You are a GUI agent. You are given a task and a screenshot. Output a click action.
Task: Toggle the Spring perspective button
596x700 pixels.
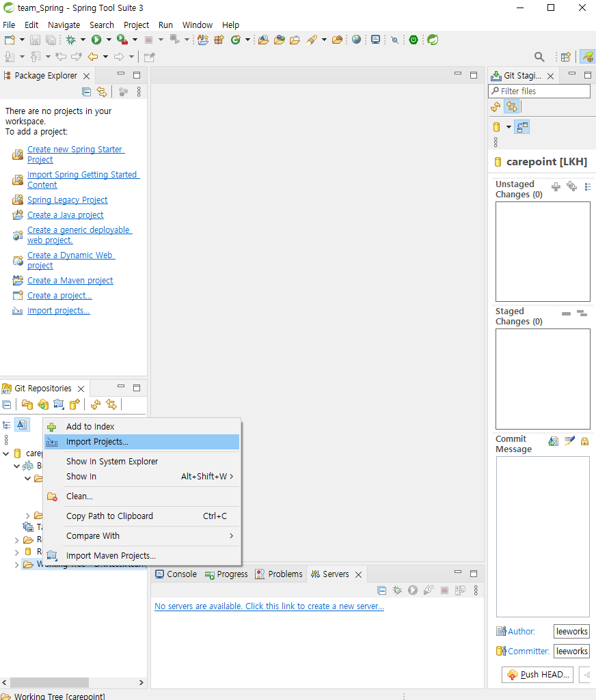[588, 57]
